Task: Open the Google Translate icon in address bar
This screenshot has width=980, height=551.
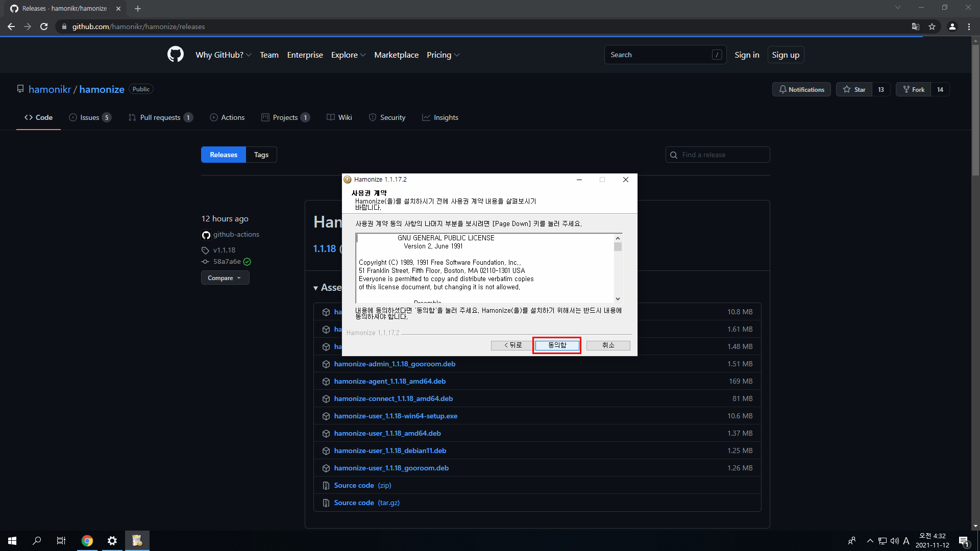Action: point(916,27)
